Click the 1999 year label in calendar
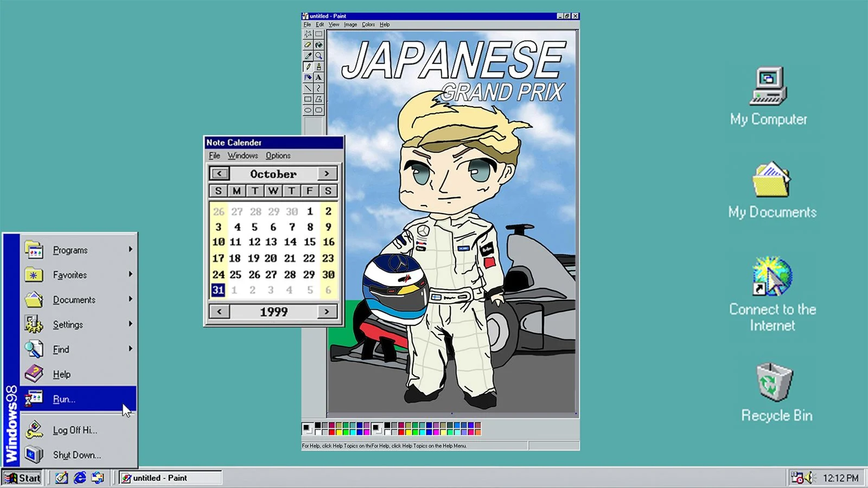The image size is (868, 488). [273, 312]
